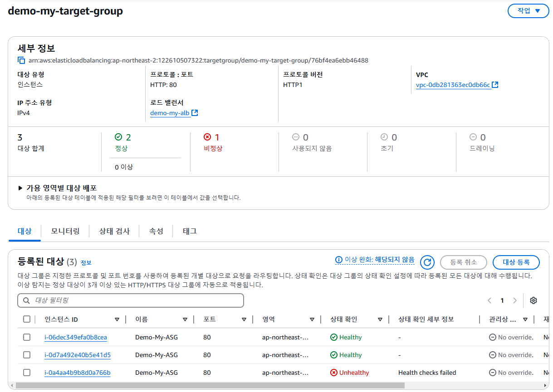Screen dimensions: 553x392
Task: Open the 태그 tab
Action: click(190, 231)
